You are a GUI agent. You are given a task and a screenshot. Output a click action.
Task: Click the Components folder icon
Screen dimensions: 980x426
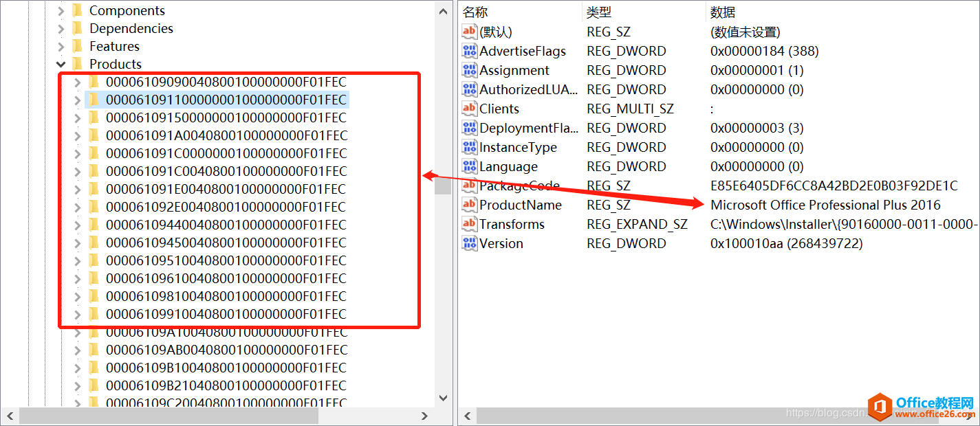pyautogui.click(x=78, y=10)
